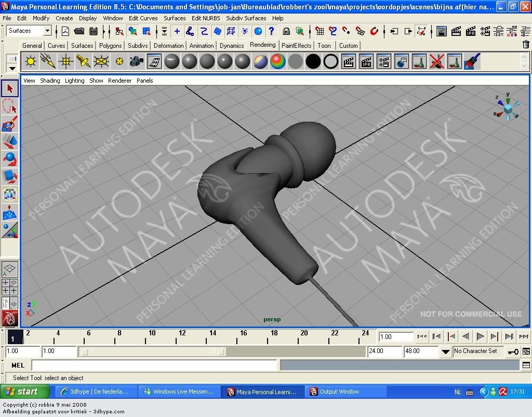Create an ambient light from shelf

click(x=31, y=61)
